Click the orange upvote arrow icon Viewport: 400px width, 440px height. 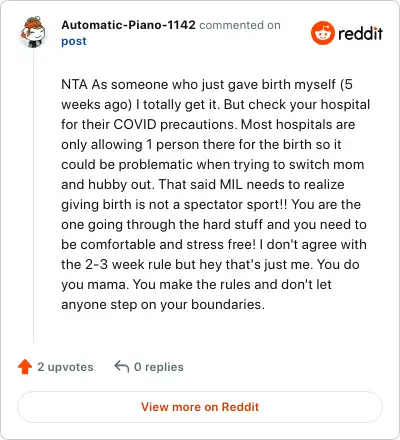[25, 367]
